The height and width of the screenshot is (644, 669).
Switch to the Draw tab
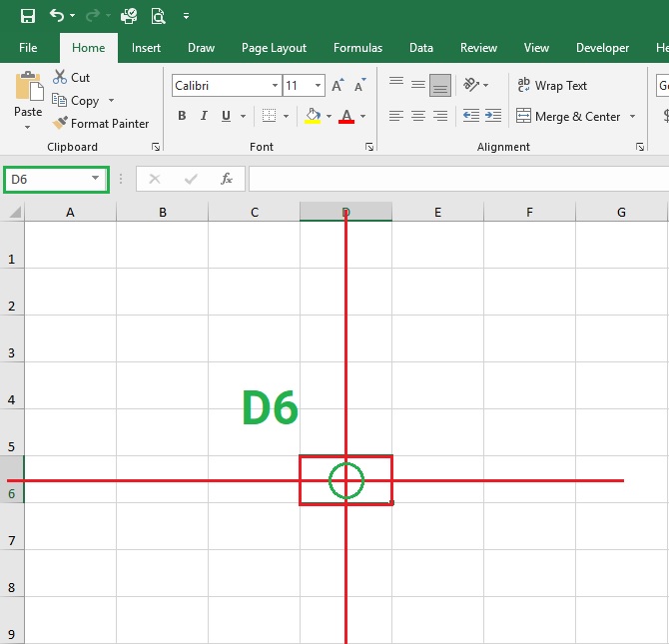tap(201, 48)
